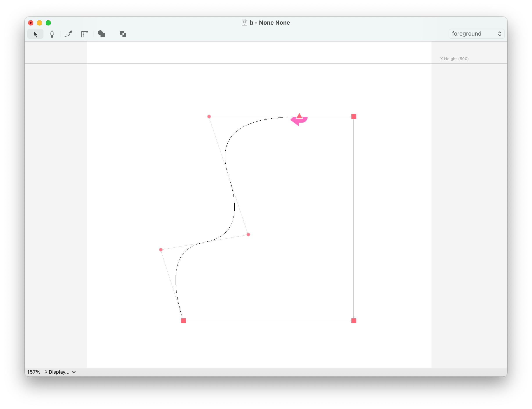532x409 pixels.
Task: Click the overlapping squares tool icon
Action: tap(123, 34)
